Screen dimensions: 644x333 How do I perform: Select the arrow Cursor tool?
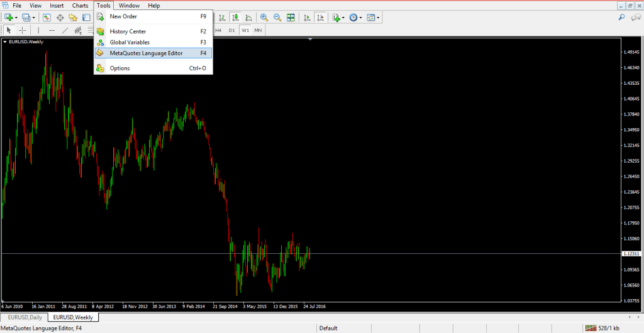[9, 30]
